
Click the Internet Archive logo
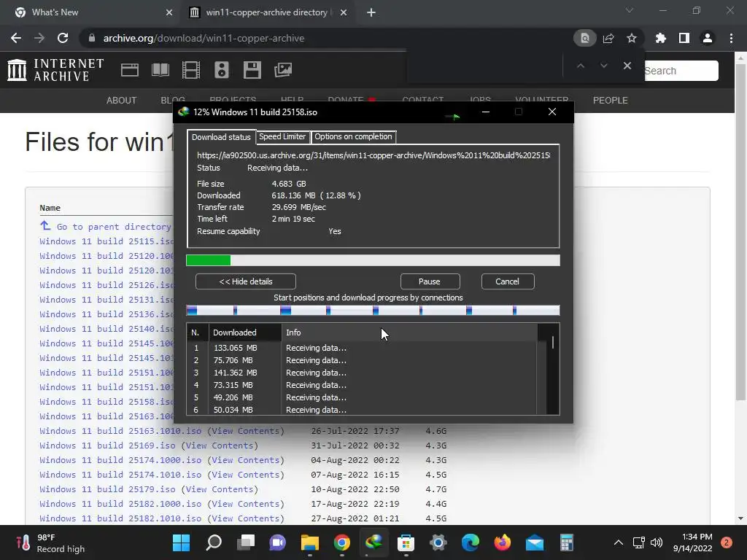click(55, 70)
